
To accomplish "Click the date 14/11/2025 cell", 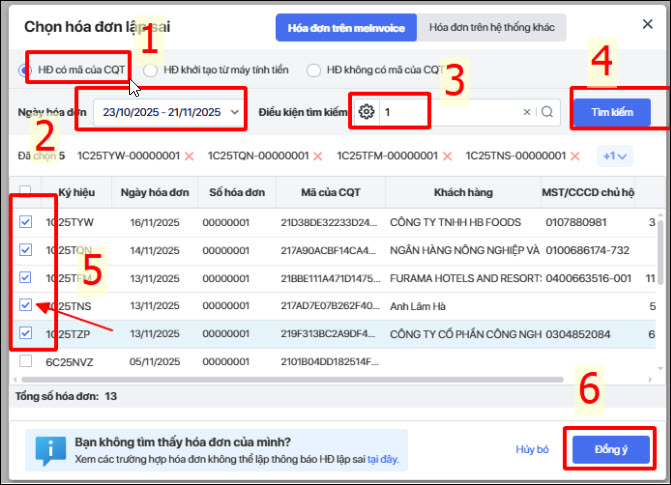I will pos(154,250).
